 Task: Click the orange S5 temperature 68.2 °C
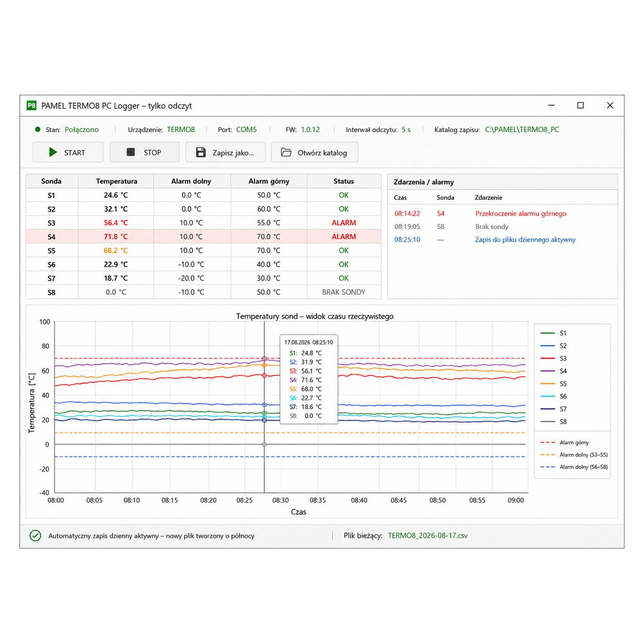[116, 251]
